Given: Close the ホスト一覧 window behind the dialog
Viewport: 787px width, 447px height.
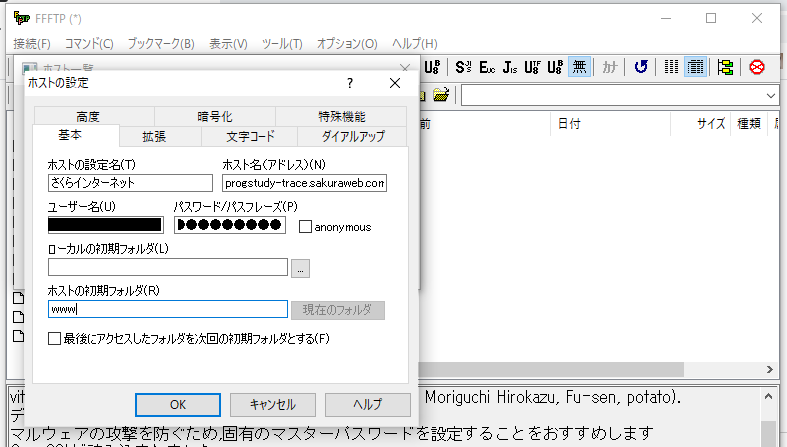Looking at the screenshot, I should [405, 67].
